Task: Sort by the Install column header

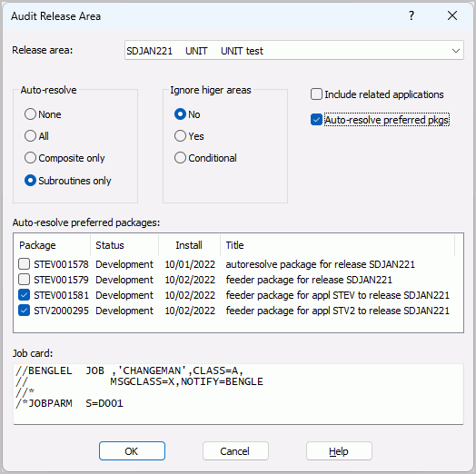Action: point(190,245)
